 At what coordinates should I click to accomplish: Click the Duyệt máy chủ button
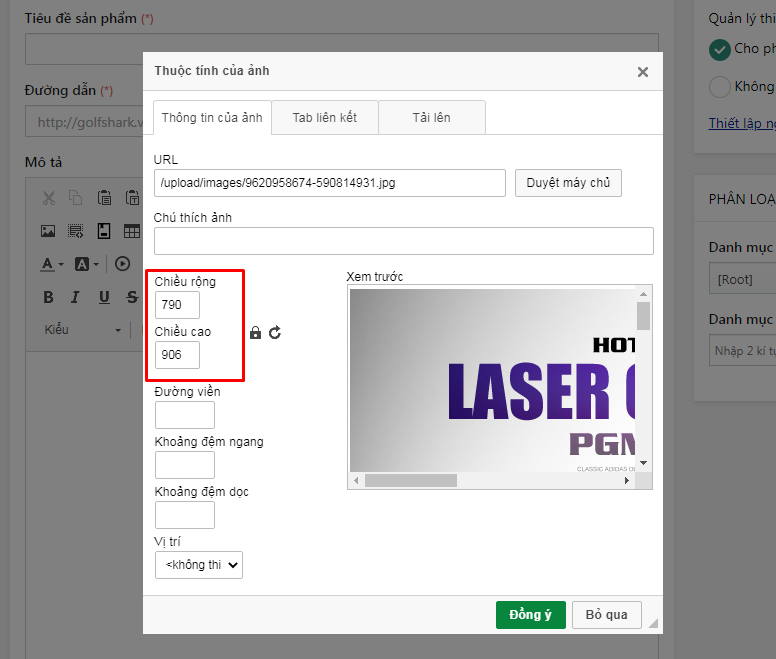coord(568,183)
